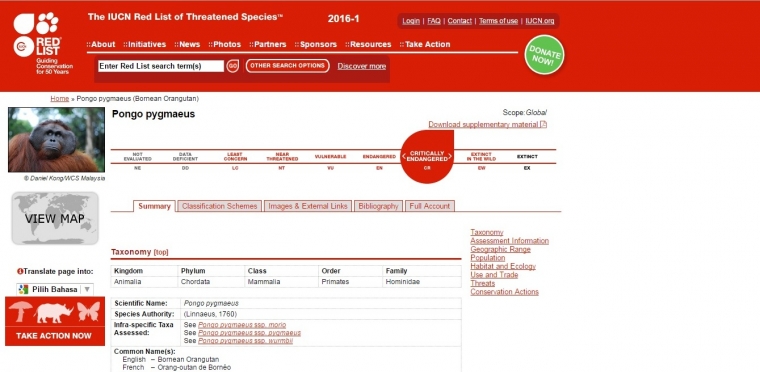Click the [top] link beside Taxonomy heading
Screen dimensions: 760x372
[161, 252]
